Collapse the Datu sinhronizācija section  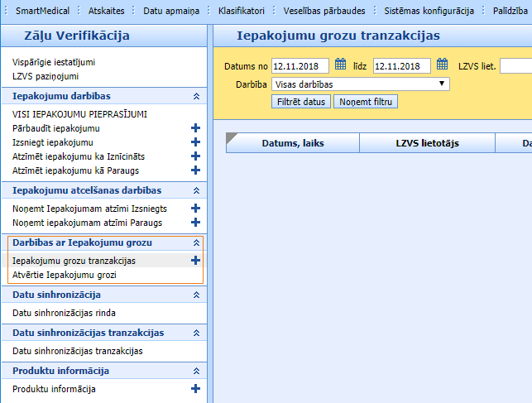coord(196,295)
